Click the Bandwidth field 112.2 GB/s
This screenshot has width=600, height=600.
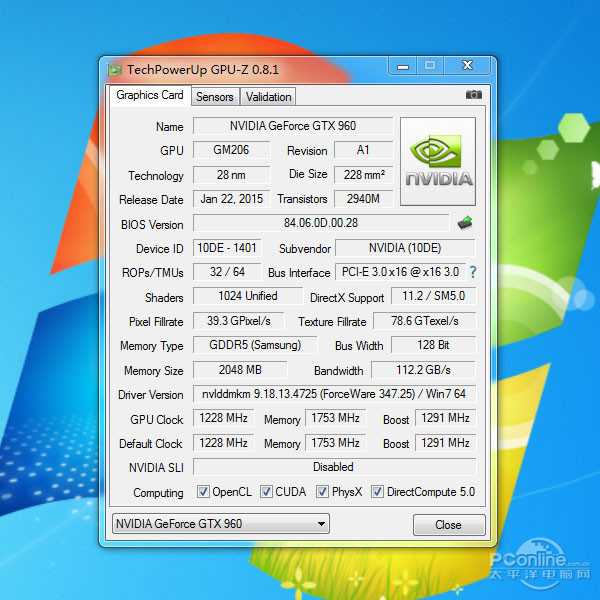click(423, 370)
